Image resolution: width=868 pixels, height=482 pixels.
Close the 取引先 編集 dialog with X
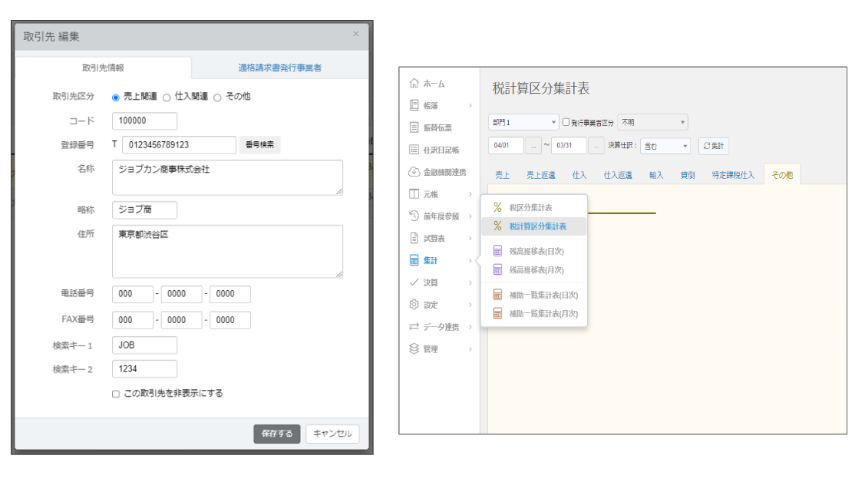(356, 34)
